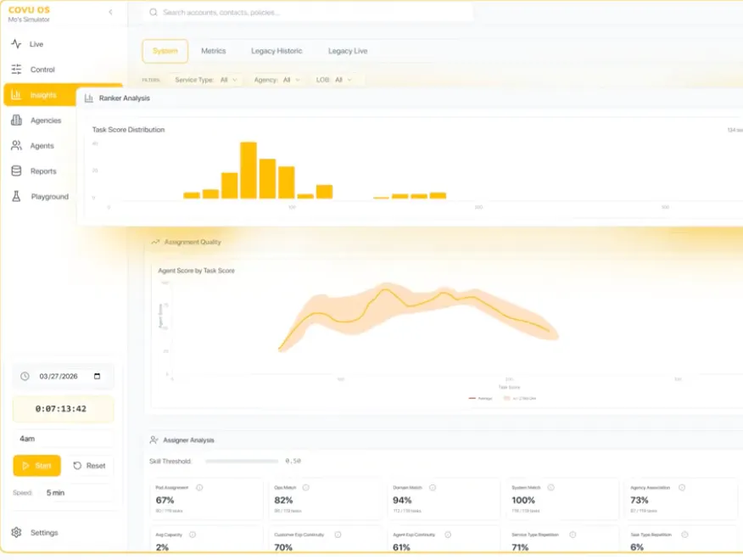Click the COVU OS logo
743x560 pixels.
click(29, 10)
